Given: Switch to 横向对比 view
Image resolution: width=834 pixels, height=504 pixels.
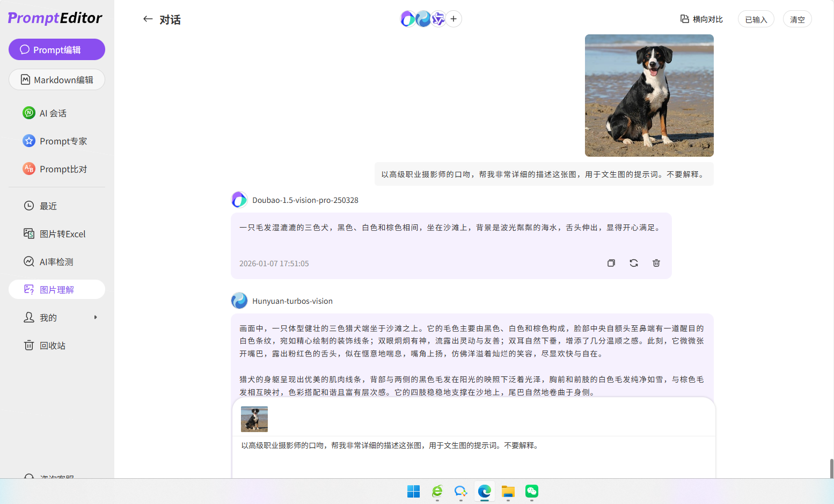Looking at the screenshot, I should click(701, 18).
